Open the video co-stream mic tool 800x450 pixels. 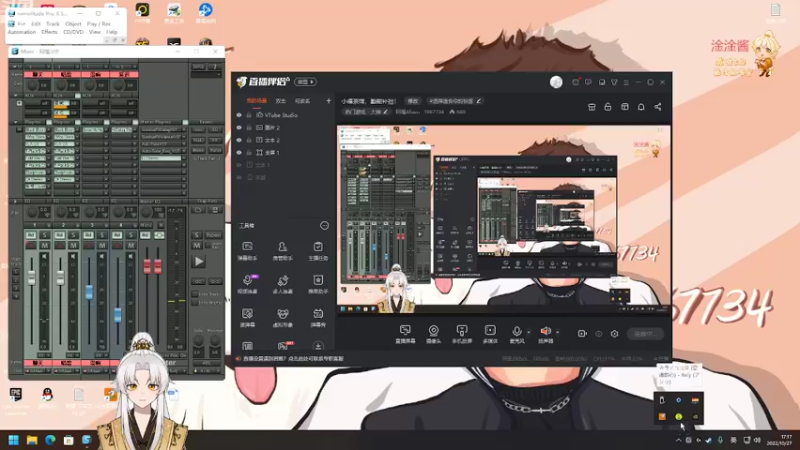(x=247, y=284)
